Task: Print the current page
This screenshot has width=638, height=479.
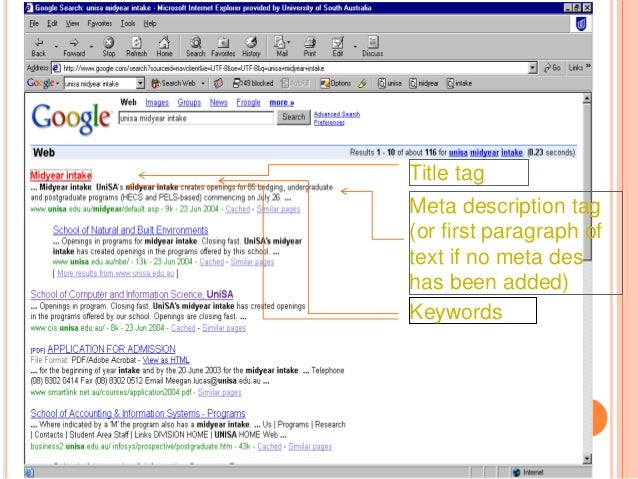Action: (x=310, y=47)
